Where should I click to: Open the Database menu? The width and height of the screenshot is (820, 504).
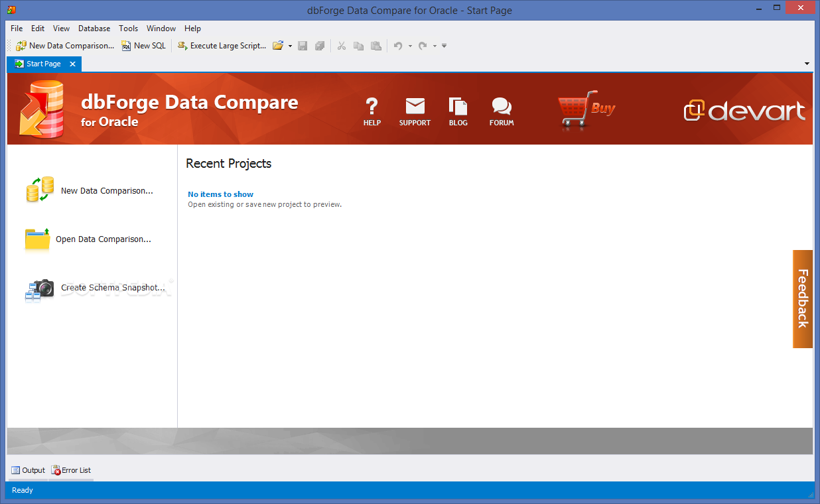point(94,29)
